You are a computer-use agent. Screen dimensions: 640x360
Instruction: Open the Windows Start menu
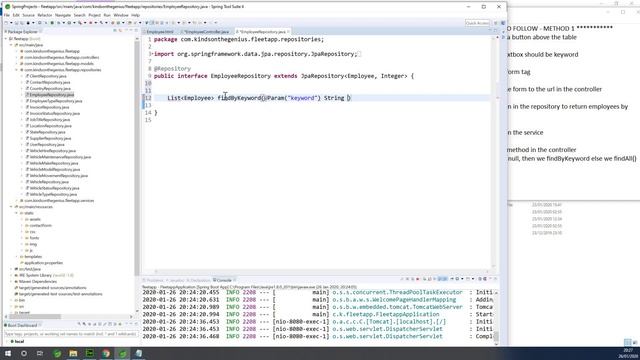[8, 353]
